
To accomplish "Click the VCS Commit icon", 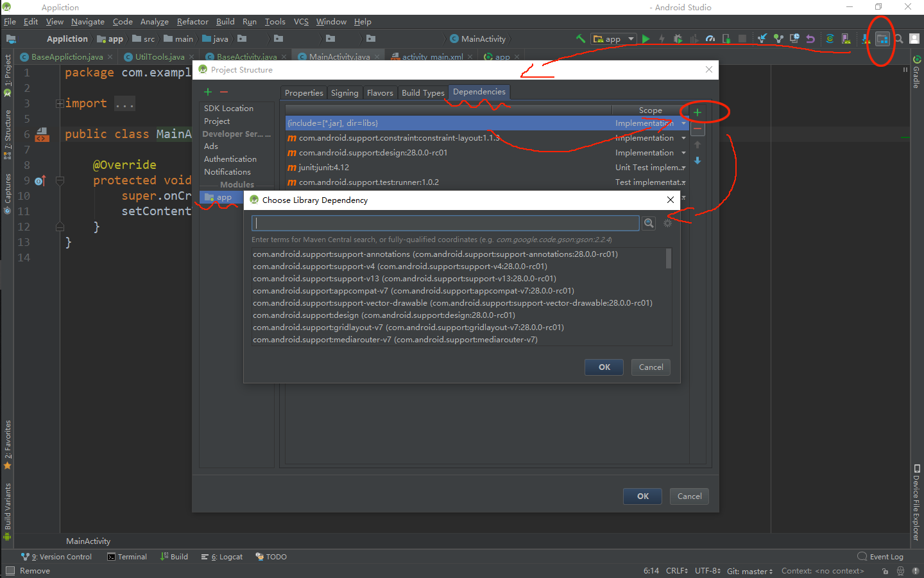I will tap(778, 39).
